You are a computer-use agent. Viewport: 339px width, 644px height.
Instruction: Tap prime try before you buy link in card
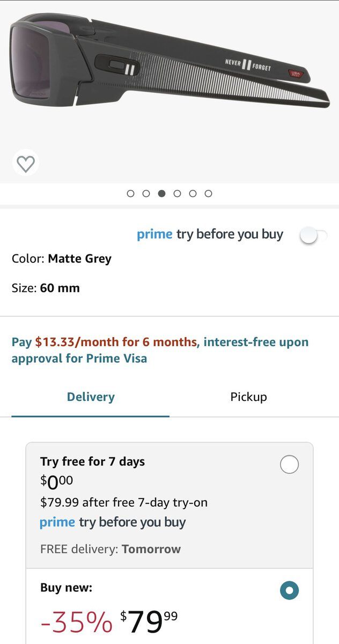point(113,522)
